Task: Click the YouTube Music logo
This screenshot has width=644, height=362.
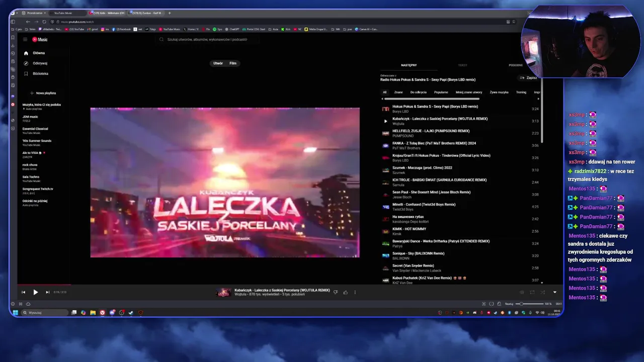Action: tap(40, 40)
